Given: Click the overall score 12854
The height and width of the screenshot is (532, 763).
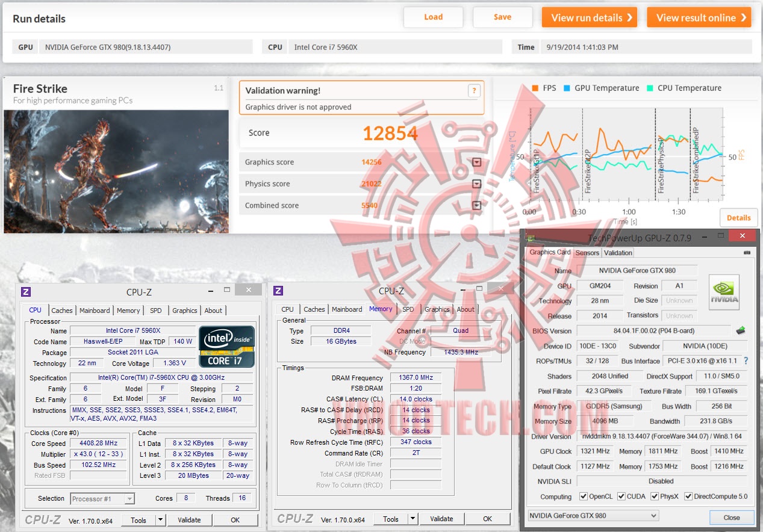Looking at the screenshot, I should click(x=390, y=133).
